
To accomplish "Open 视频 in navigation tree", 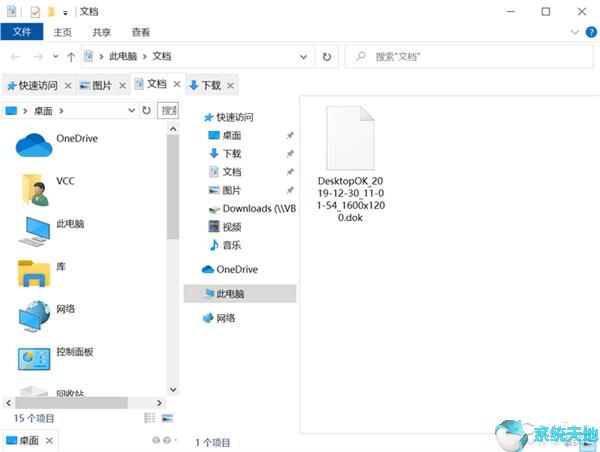I will (x=225, y=227).
